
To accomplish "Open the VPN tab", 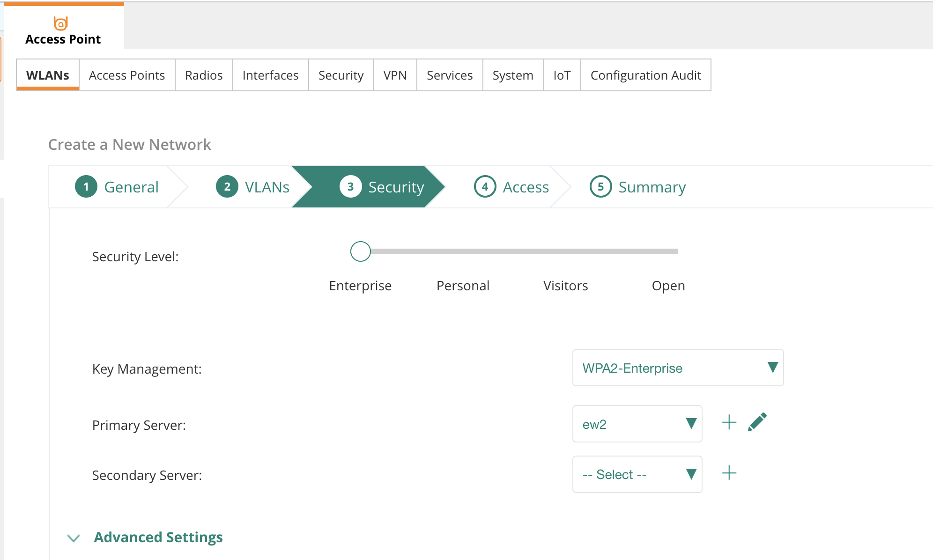I will pyautogui.click(x=395, y=75).
